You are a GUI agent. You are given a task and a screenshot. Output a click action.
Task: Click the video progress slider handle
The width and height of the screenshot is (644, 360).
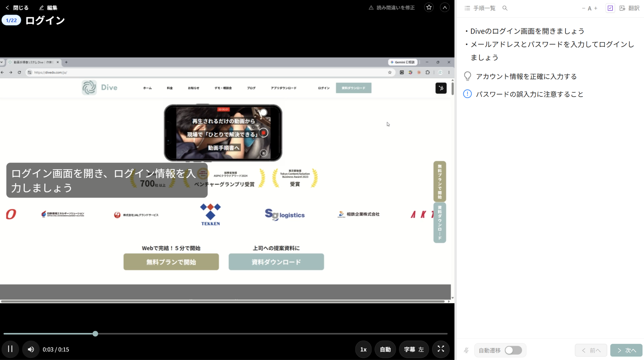pos(95,334)
